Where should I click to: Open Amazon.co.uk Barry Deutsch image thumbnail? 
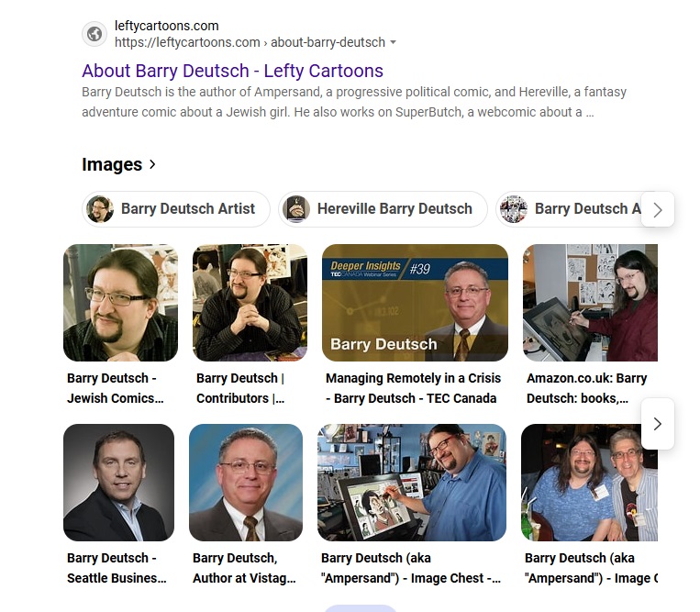pyautogui.click(x=590, y=303)
